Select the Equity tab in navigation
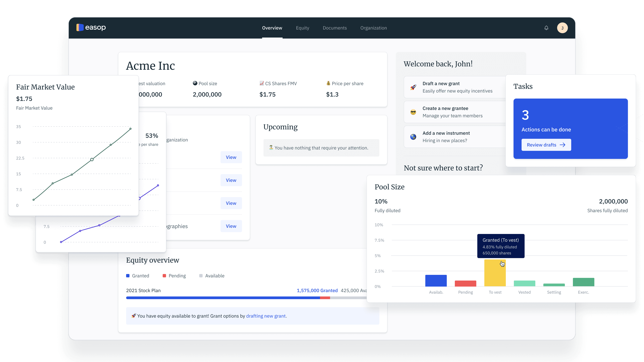The height and width of the screenshot is (362, 644). pos(303,27)
